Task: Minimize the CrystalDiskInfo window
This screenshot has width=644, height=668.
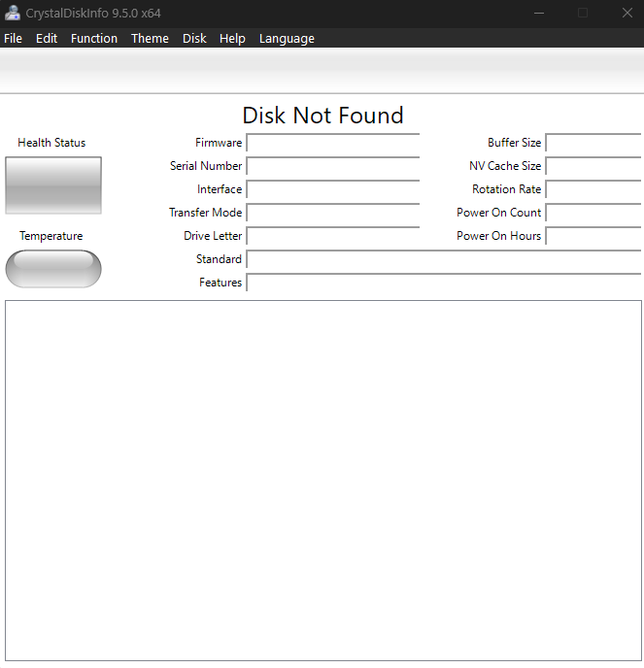Action: [x=539, y=14]
